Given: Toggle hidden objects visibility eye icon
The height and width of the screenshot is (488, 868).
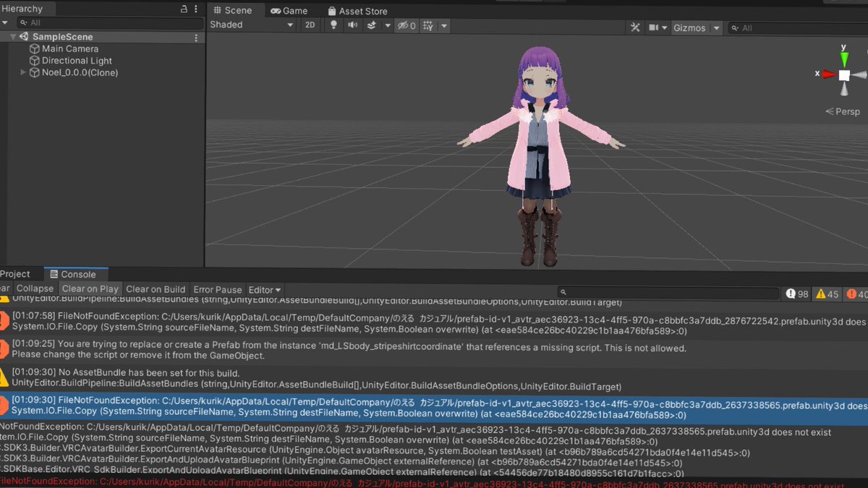Looking at the screenshot, I should pyautogui.click(x=406, y=25).
